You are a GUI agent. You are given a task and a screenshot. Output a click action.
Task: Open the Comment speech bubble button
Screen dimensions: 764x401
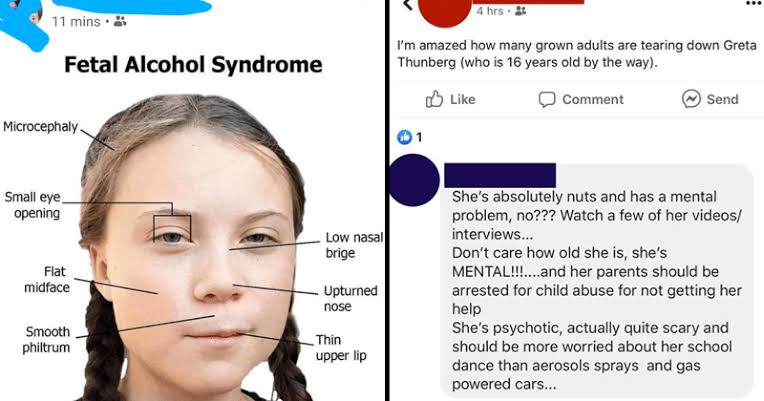click(x=581, y=99)
